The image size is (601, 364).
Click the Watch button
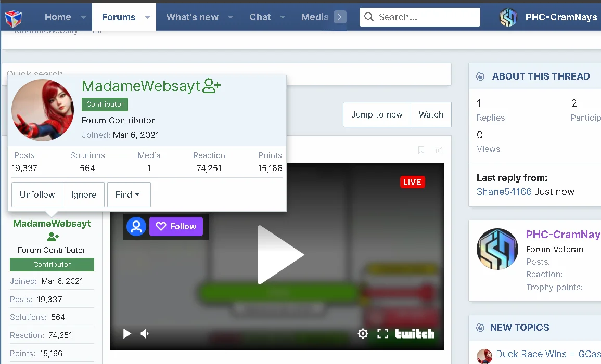[x=431, y=114]
